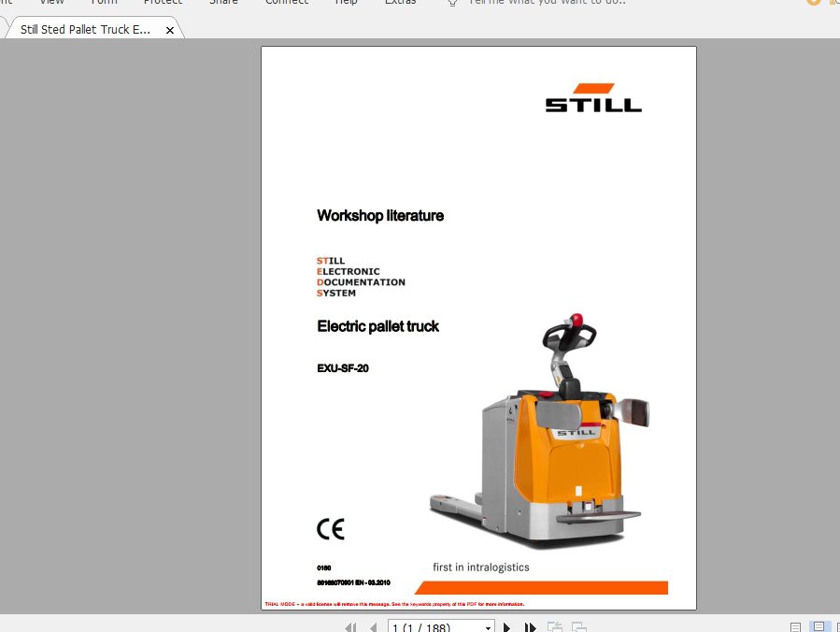Go to the first page
This screenshot has height=632, width=840.
point(351,627)
